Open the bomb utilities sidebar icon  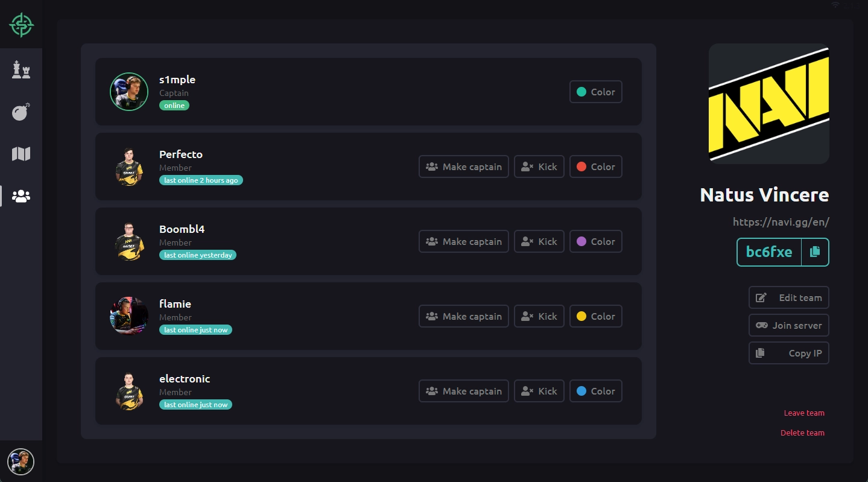tap(21, 112)
